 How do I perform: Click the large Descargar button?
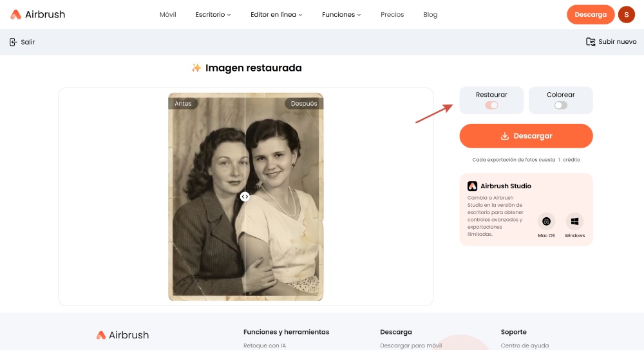526,136
